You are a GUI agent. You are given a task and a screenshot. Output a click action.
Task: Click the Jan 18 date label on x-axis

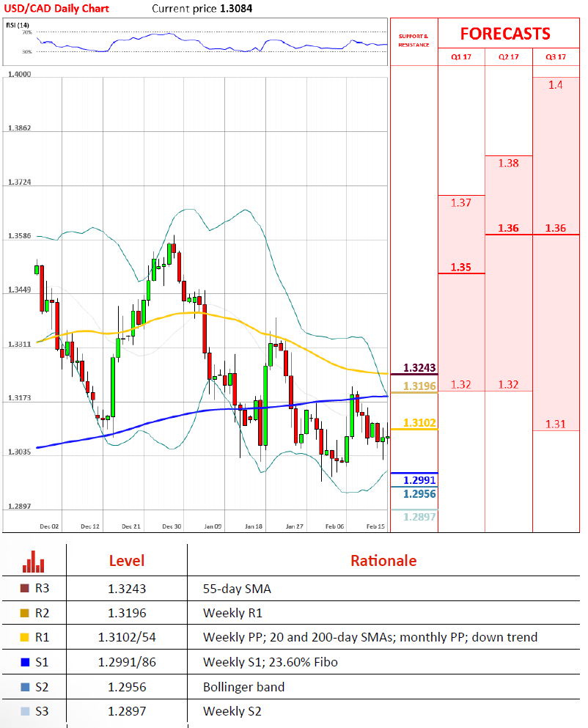click(x=254, y=526)
